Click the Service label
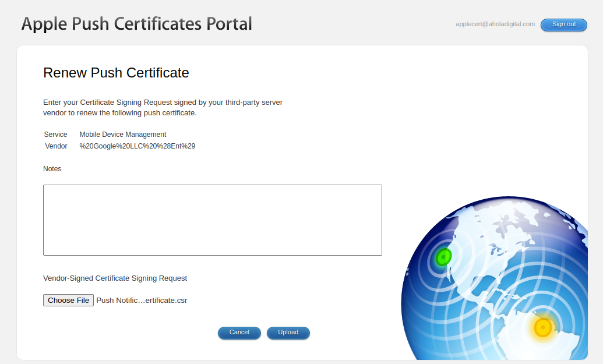Viewport: 603px width, 364px height. coord(56,135)
